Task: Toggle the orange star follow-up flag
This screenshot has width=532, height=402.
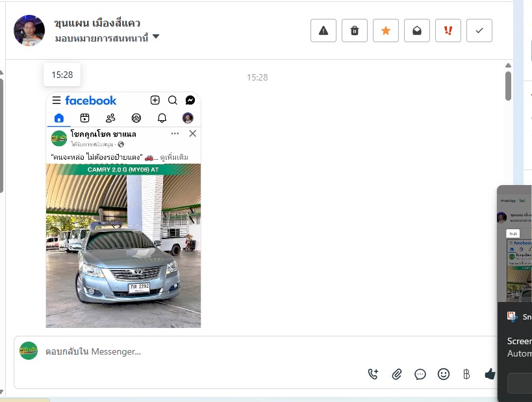Action: pos(386,31)
